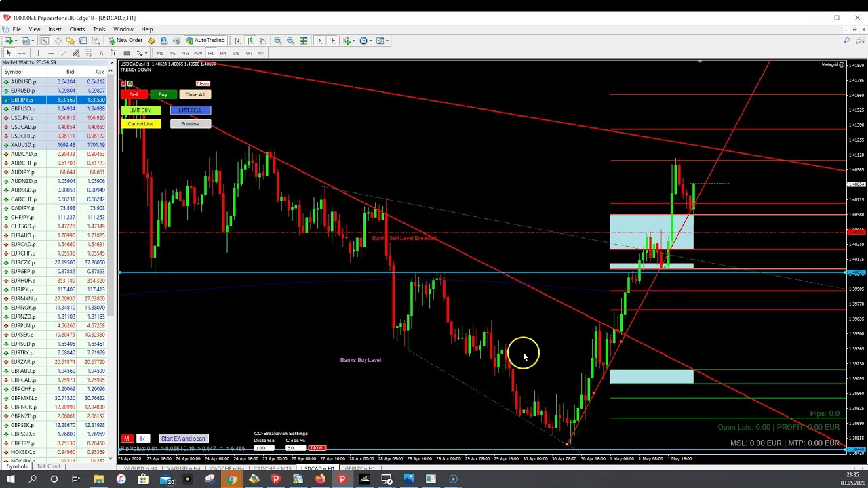Click the red M button
This screenshot has height=488, width=868.
point(126,439)
